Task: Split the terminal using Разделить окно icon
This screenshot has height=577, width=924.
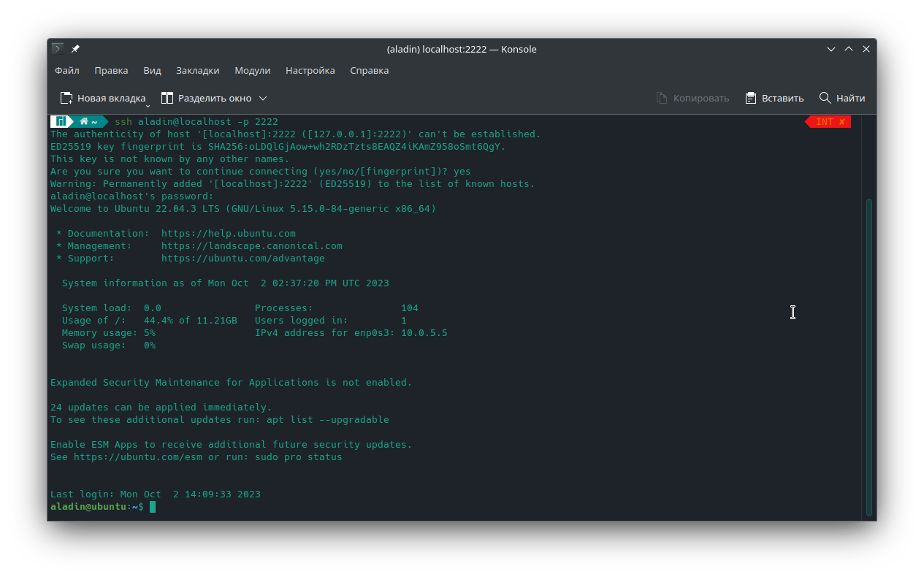Action: 166,97
